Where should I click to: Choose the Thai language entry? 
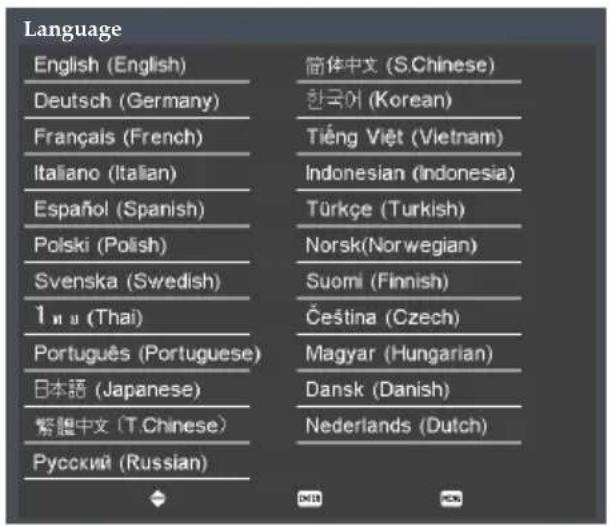click(89, 317)
